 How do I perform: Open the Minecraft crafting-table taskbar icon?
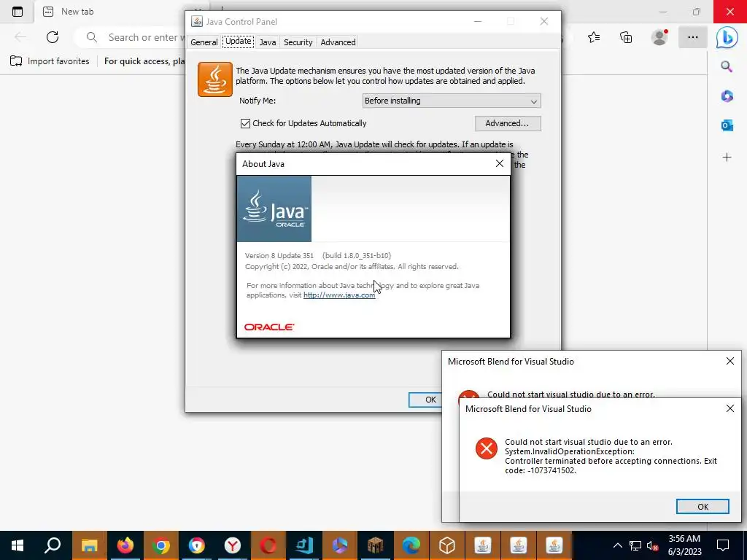[x=376, y=545]
